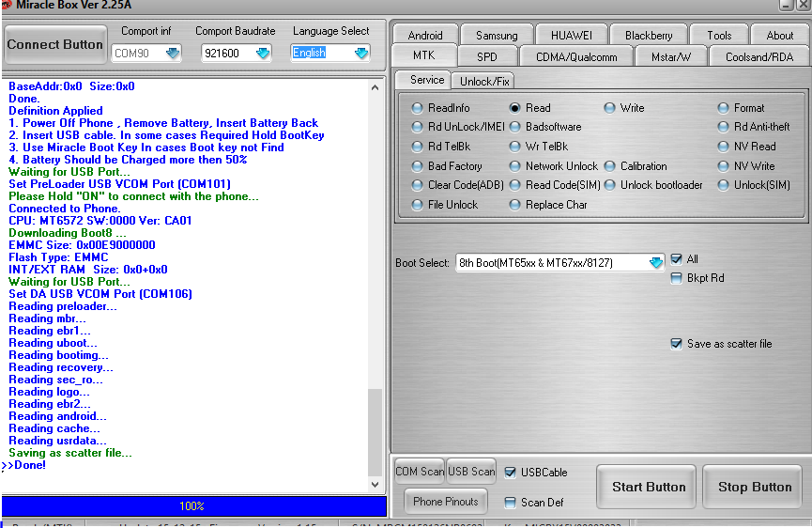Switch to the HUAWEI tab
The height and width of the screenshot is (528, 812).
click(x=571, y=36)
